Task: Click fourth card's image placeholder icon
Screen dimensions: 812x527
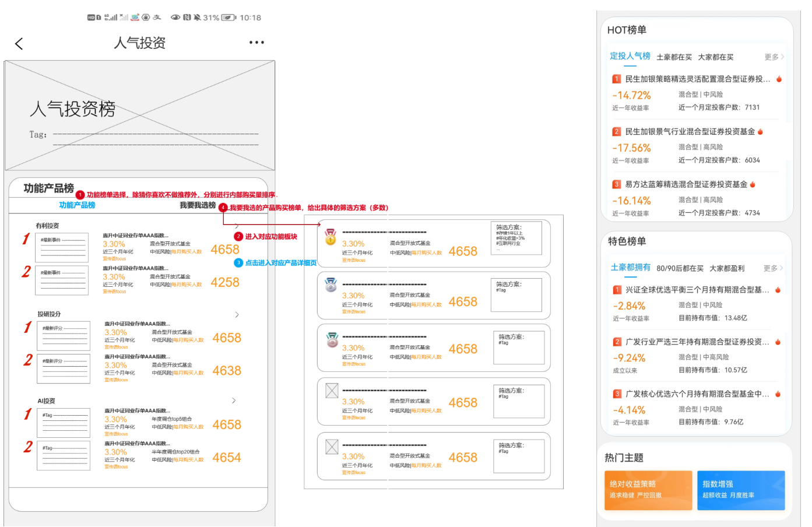Action: point(332,391)
